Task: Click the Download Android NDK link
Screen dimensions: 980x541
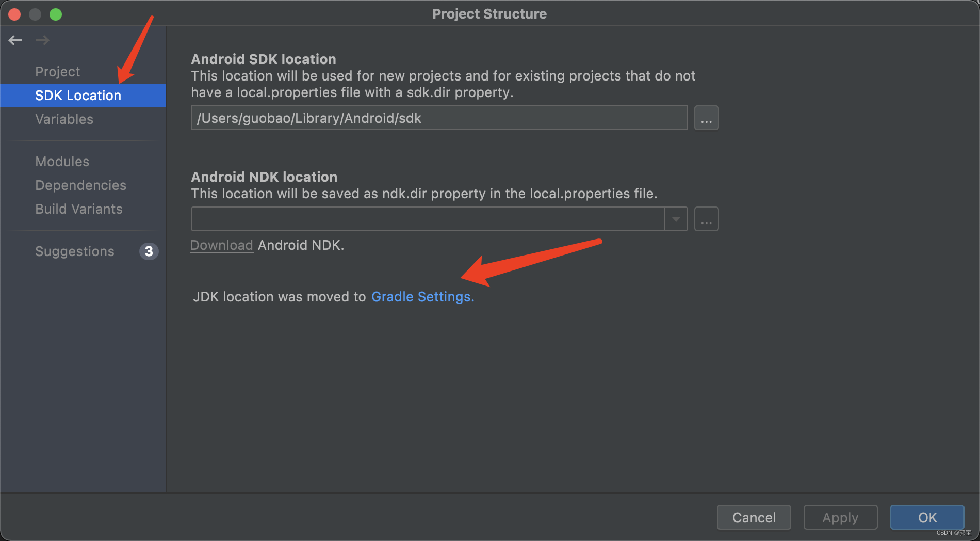Action: [x=221, y=245]
